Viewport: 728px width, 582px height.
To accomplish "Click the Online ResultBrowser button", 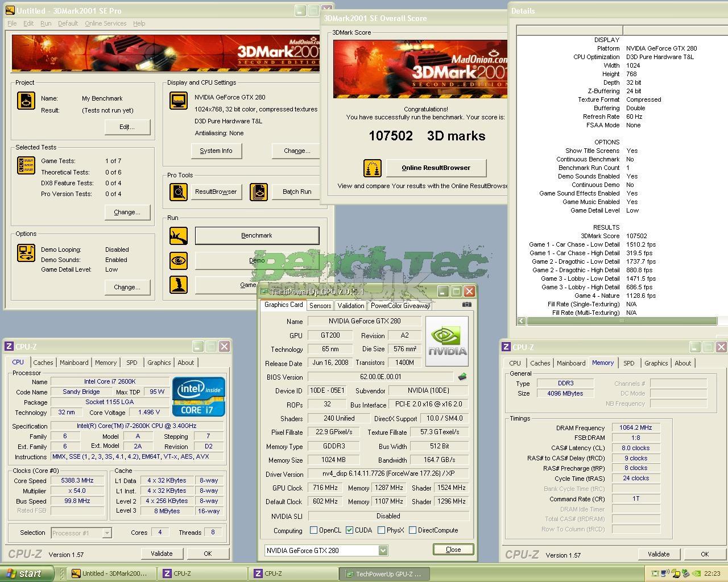I will coord(436,168).
